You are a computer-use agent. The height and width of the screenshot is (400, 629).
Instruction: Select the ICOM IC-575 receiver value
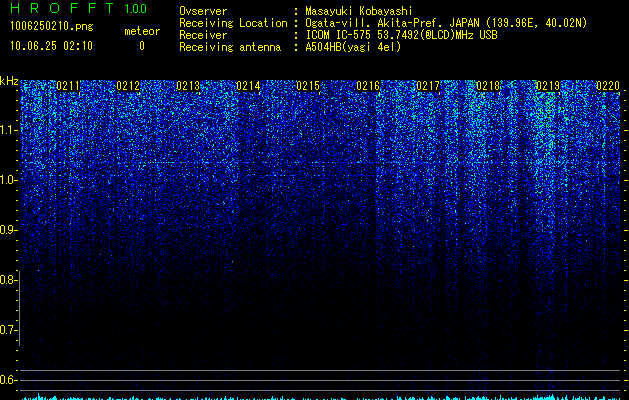pos(401,35)
